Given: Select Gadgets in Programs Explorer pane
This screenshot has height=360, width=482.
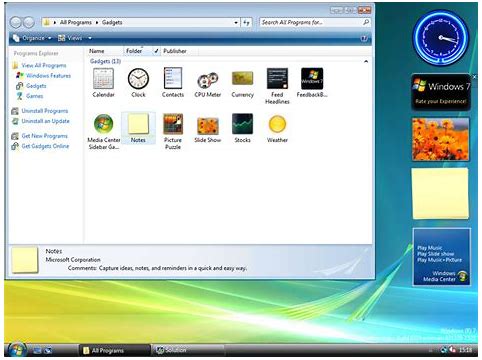Looking at the screenshot, I should point(36,86).
